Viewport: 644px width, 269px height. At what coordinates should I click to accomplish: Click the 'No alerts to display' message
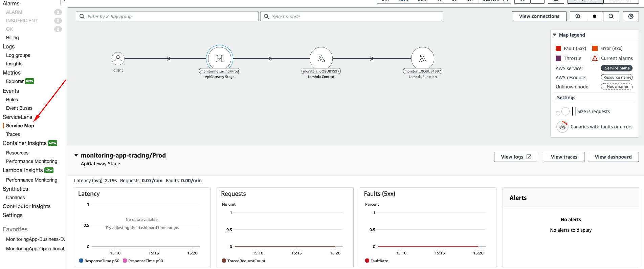[571, 230]
